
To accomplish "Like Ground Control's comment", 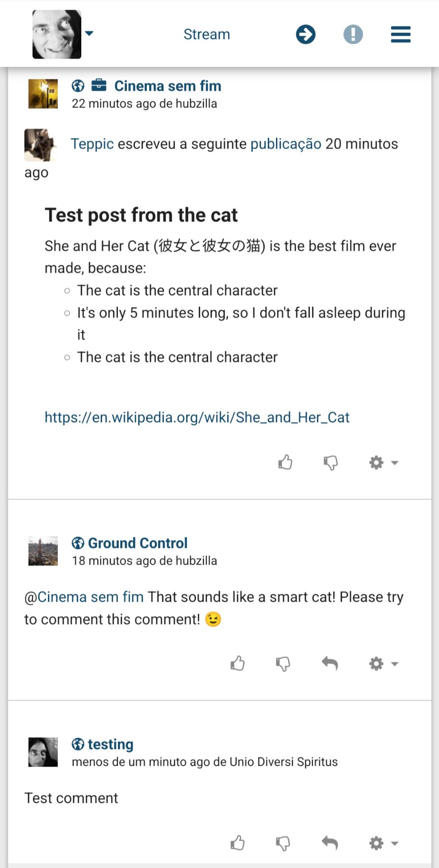I will point(238,664).
